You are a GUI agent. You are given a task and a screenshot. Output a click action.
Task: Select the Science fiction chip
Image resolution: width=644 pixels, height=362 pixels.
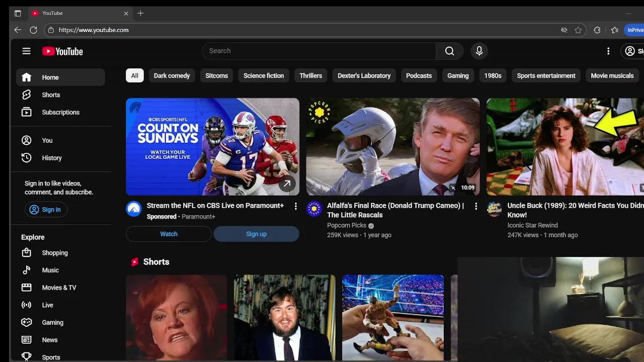click(264, 76)
